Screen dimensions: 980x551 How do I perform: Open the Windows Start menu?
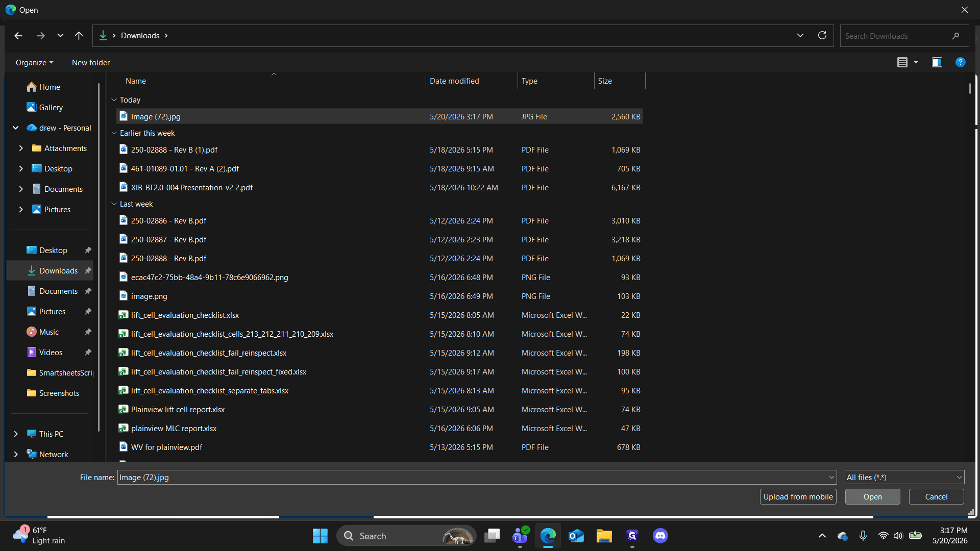pyautogui.click(x=320, y=536)
